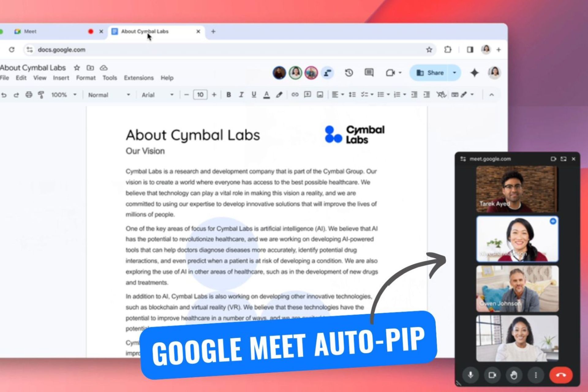
Task: Open the Edit menu
Action: coord(21,78)
